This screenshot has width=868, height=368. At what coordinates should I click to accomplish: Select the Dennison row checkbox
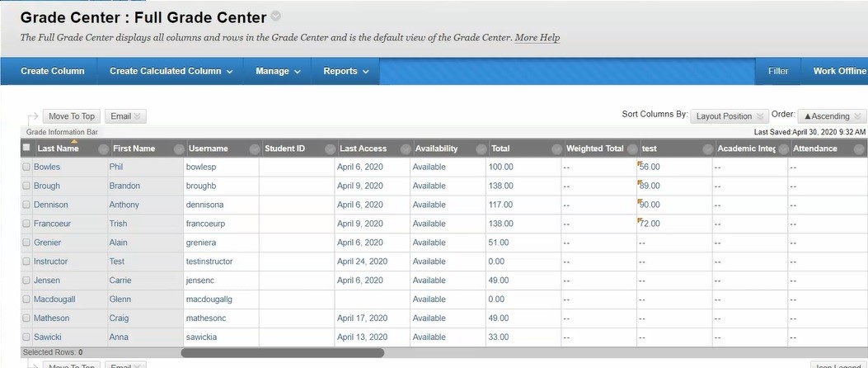(x=26, y=205)
